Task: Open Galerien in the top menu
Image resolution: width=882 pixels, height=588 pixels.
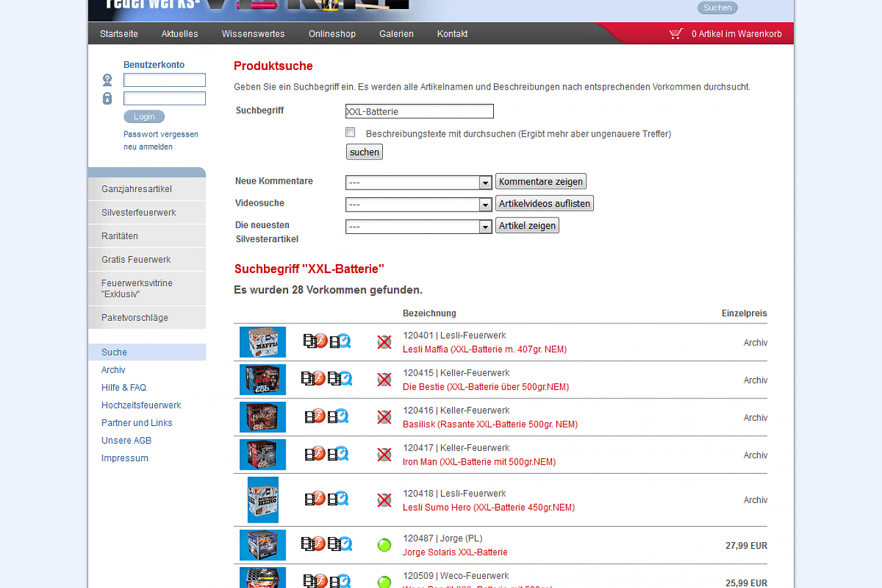Action: (397, 34)
